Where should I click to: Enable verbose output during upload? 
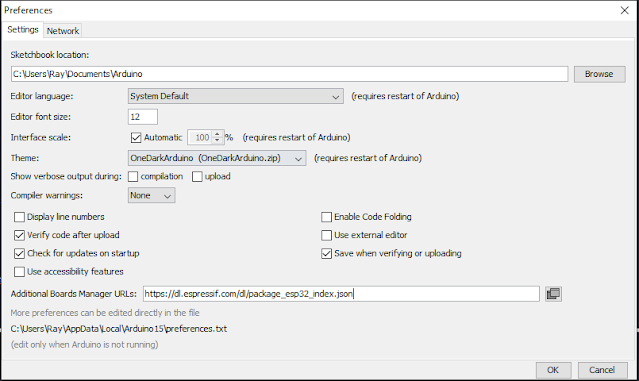[x=197, y=176]
